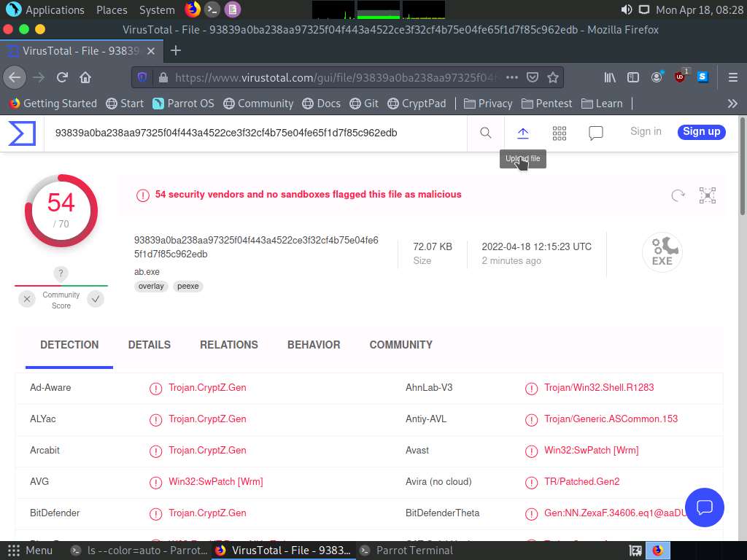Viewport: 747px width, 560px height.
Task: Open the apps grid icon
Action: (x=560, y=133)
